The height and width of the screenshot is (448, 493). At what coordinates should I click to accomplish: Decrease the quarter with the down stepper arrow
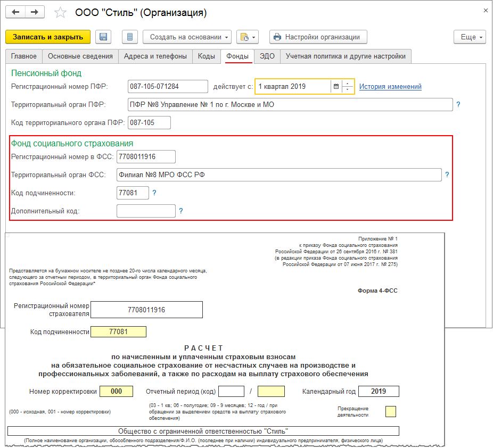point(348,89)
